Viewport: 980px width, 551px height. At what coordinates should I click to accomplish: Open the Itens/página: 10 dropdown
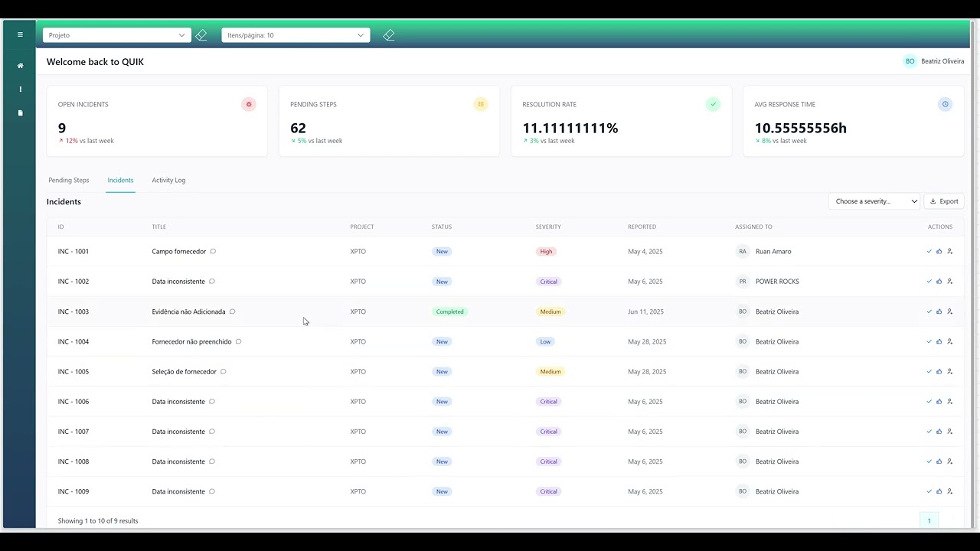click(296, 35)
